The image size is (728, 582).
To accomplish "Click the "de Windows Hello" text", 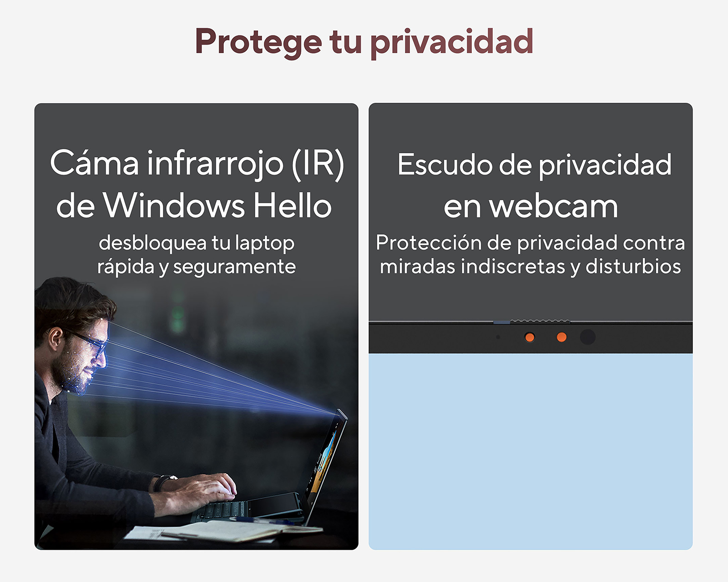I will click(194, 206).
